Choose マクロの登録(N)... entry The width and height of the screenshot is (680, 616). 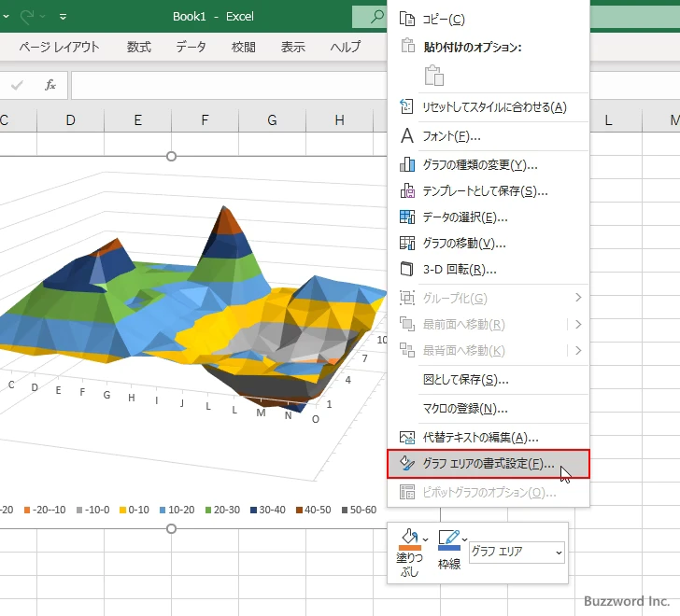[x=489, y=408]
